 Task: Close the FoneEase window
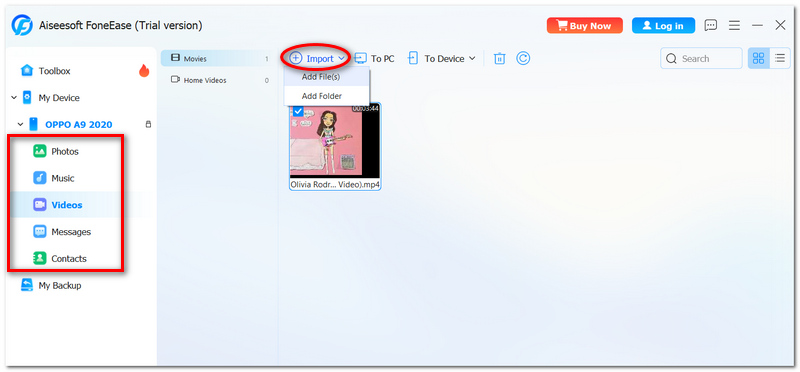click(781, 25)
